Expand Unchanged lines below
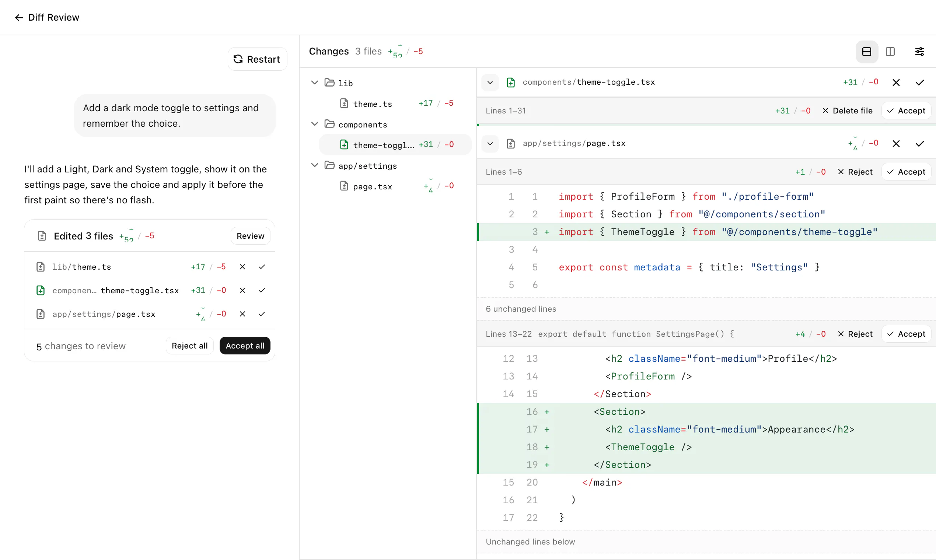This screenshot has width=936, height=560. 706,542
